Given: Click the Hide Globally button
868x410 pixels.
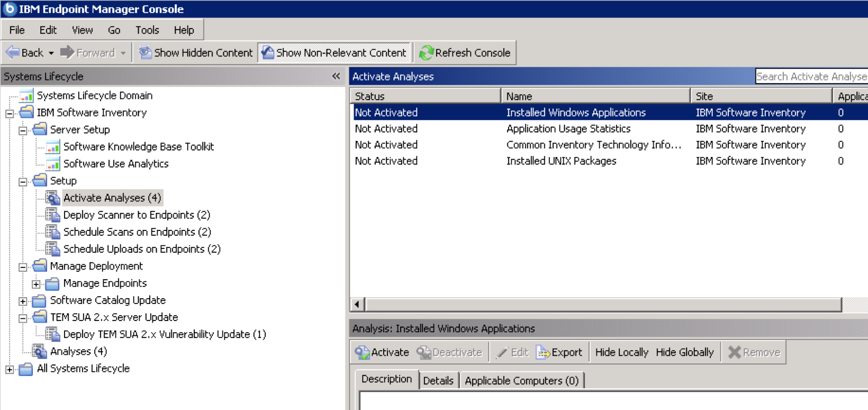Looking at the screenshot, I should click(684, 353).
